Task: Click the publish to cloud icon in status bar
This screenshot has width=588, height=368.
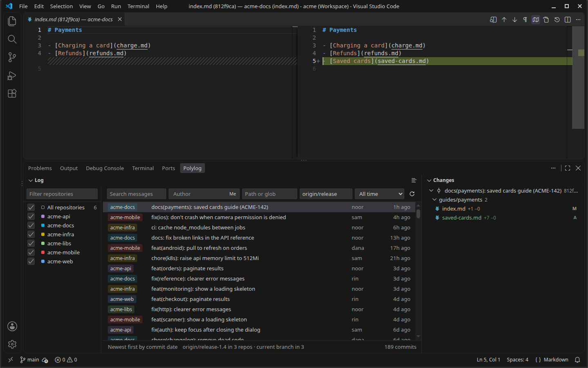Action: point(45,360)
